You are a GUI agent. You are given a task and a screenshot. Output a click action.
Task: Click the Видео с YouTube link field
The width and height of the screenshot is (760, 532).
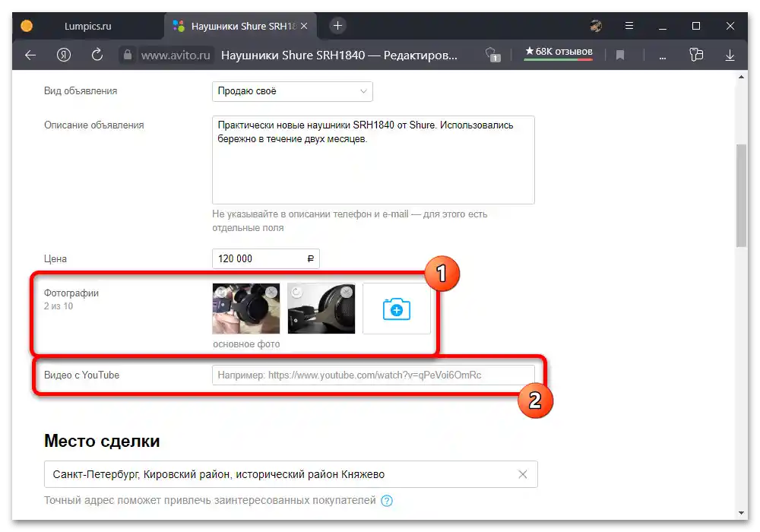(x=373, y=375)
